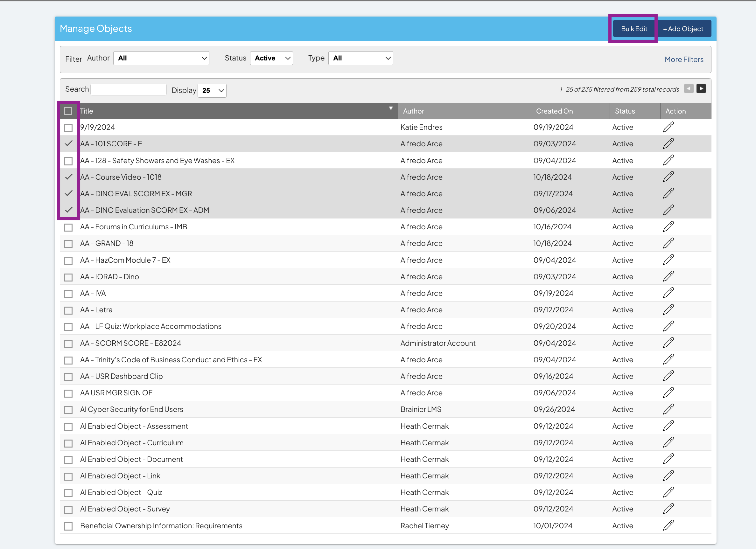Uncheck AA - Course Video - 1018 row
This screenshot has height=549, width=756.
68,177
